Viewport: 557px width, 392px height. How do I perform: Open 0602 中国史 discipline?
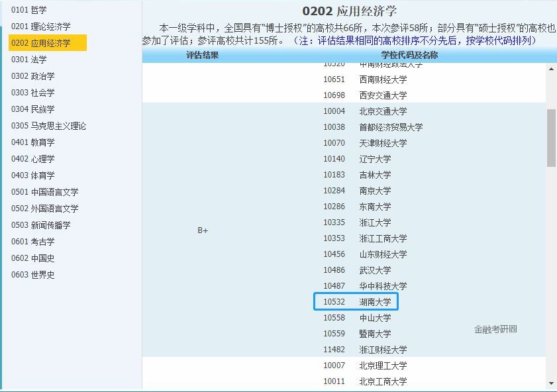pyautogui.click(x=32, y=258)
